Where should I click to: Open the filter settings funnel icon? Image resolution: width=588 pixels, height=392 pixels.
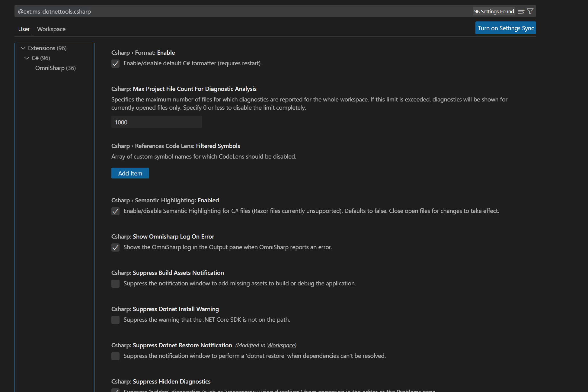point(532,11)
